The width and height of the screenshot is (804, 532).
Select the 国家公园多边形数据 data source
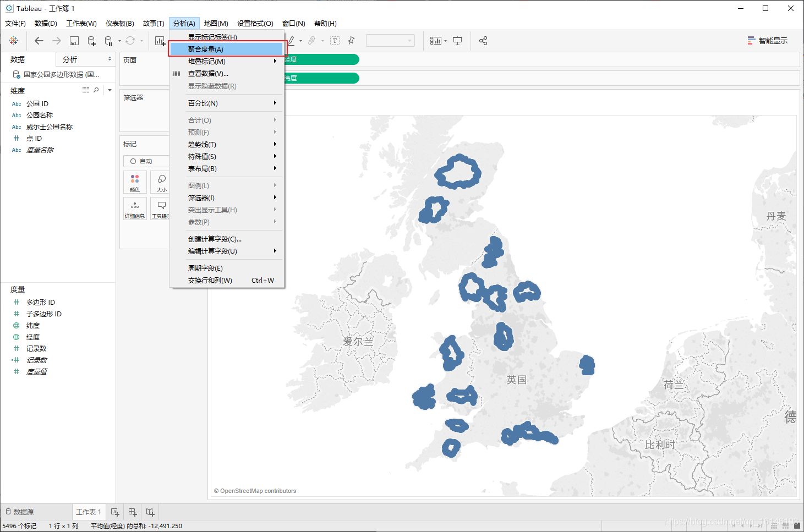coord(58,74)
